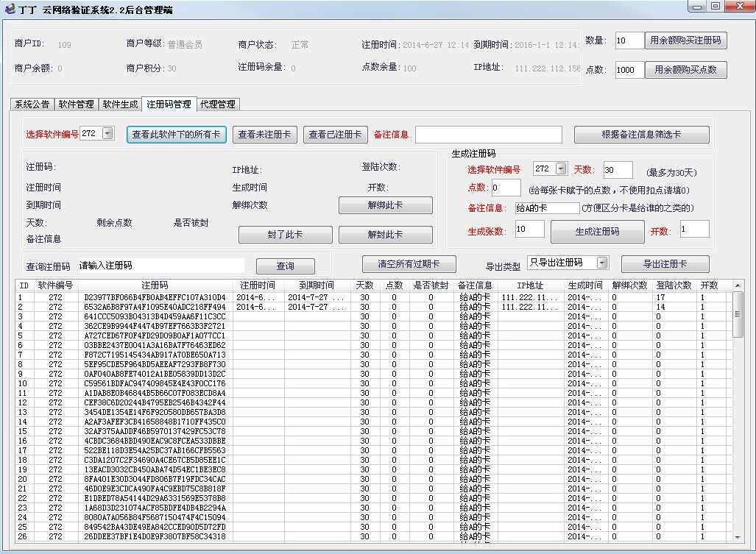This screenshot has height=554, width=756.
Task: Click the table scrollbar down arrow
Action: tap(738, 537)
